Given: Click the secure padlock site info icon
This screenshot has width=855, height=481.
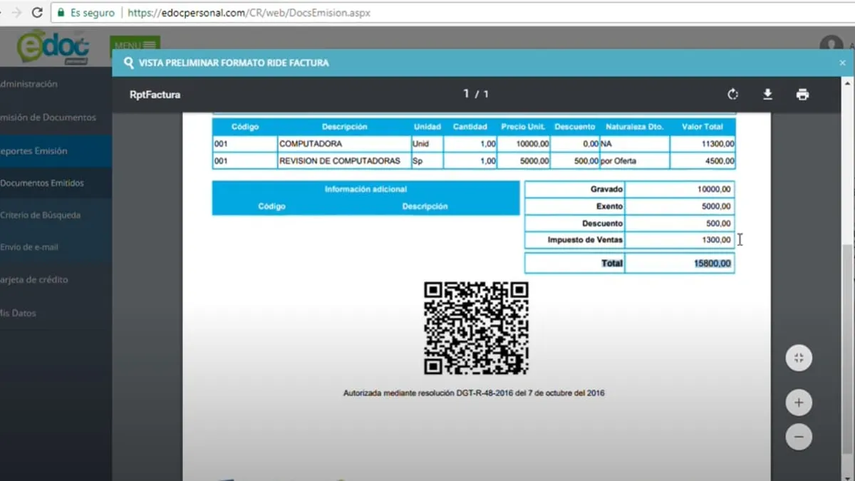Looking at the screenshot, I should [62, 13].
